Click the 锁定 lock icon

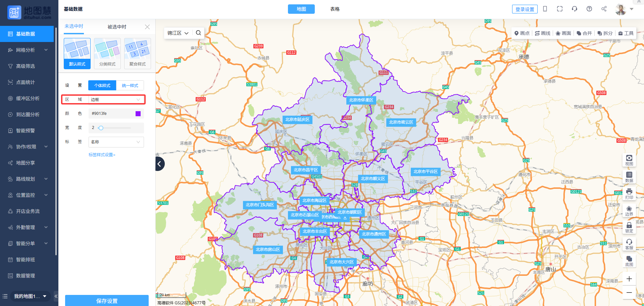[629, 227]
